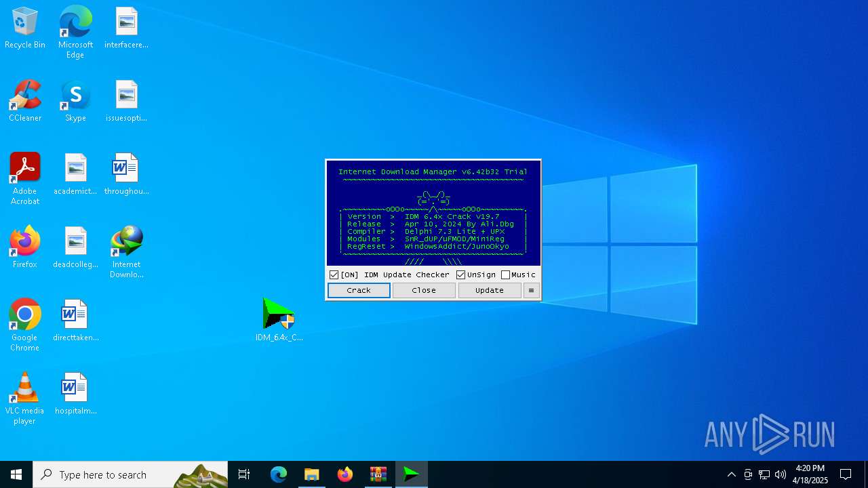The width and height of the screenshot is (868, 488).
Task: Open WinRAR from the taskbar
Action: click(x=378, y=474)
